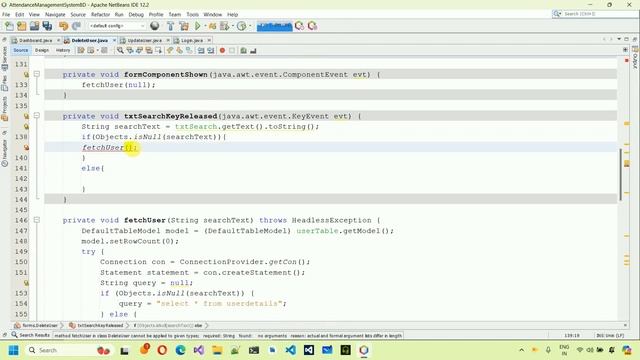640x360 pixels.
Task: Collapse the txtSearchKeyReleased method fold
Action: tap(37, 116)
